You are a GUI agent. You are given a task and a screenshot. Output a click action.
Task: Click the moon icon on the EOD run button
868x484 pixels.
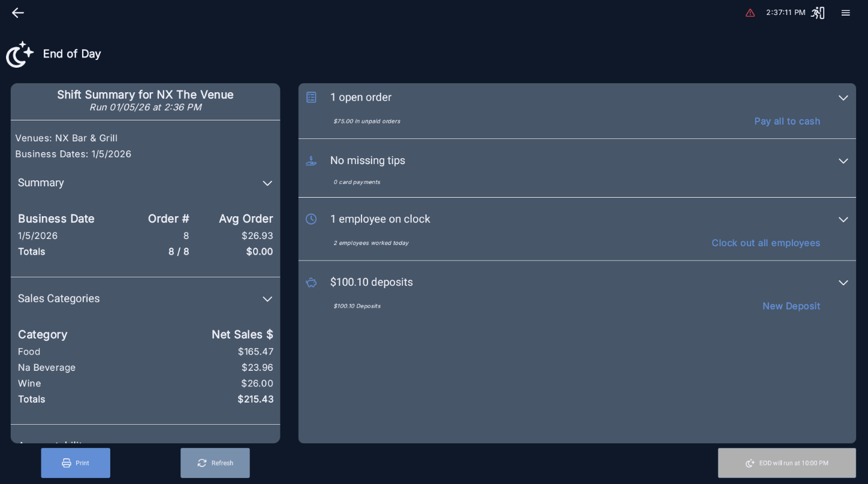[750, 463]
